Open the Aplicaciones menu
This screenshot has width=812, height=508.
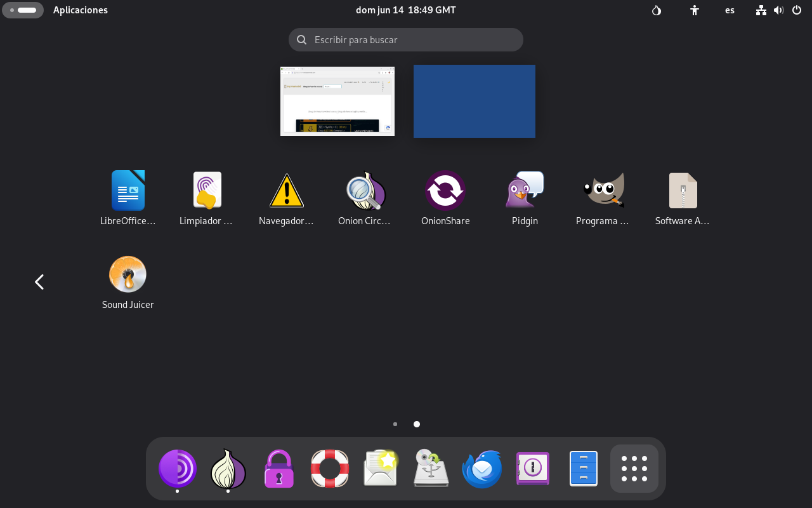81,10
